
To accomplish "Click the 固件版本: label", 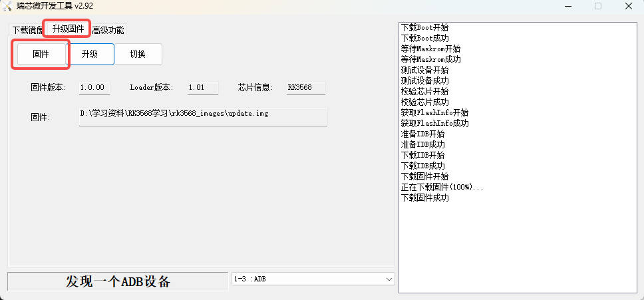I will [x=49, y=87].
